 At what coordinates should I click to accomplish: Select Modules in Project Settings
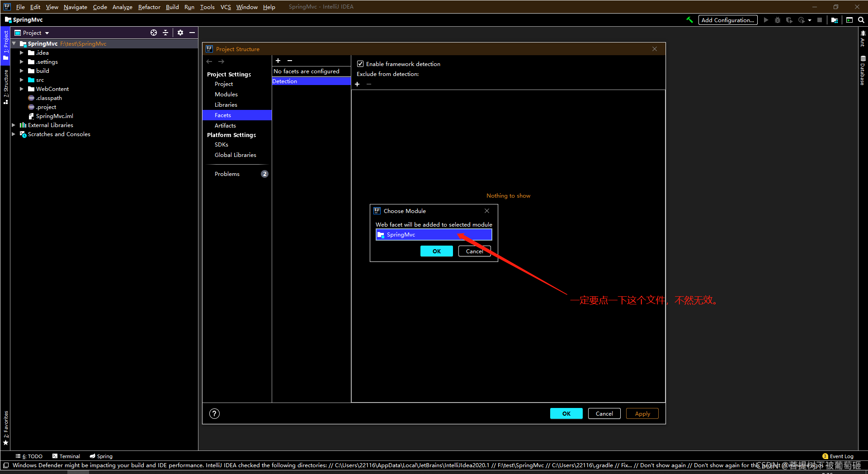(226, 95)
